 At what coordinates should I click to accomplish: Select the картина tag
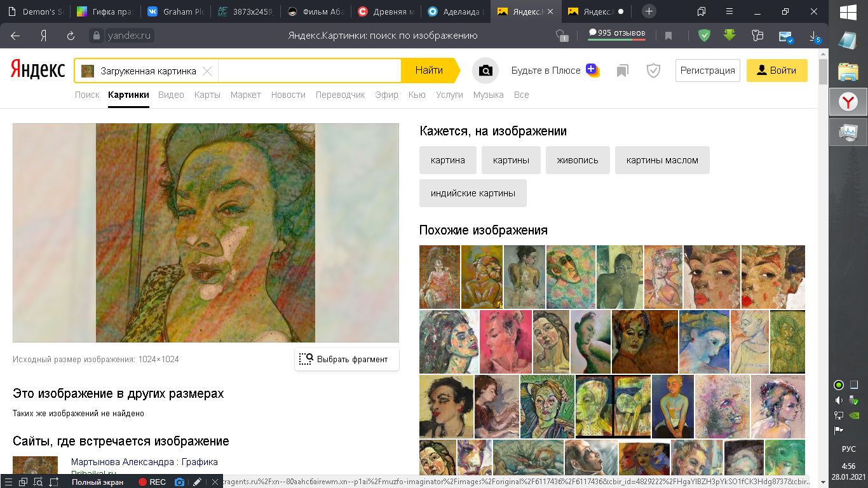tap(448, 160)
